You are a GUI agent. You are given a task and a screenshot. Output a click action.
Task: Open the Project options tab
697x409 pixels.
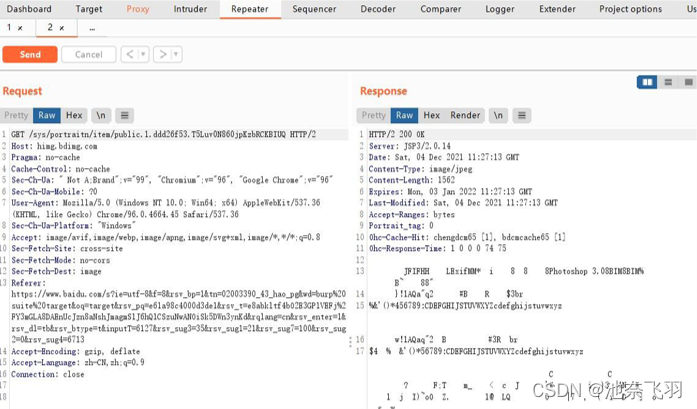point(630,9)
